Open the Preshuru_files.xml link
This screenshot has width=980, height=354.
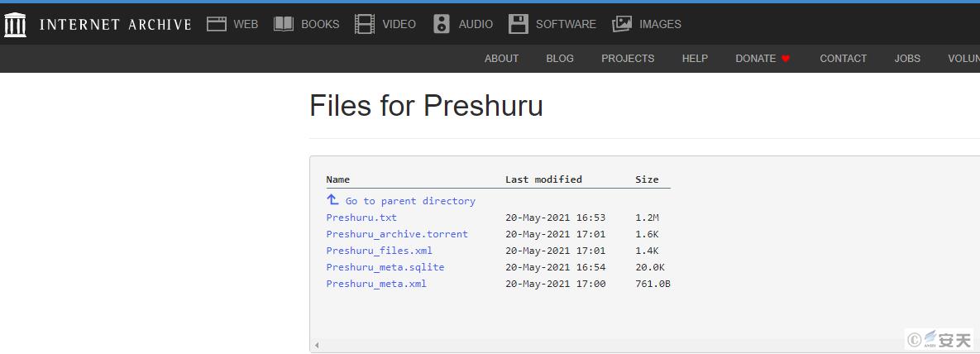(x=379, y=251)
